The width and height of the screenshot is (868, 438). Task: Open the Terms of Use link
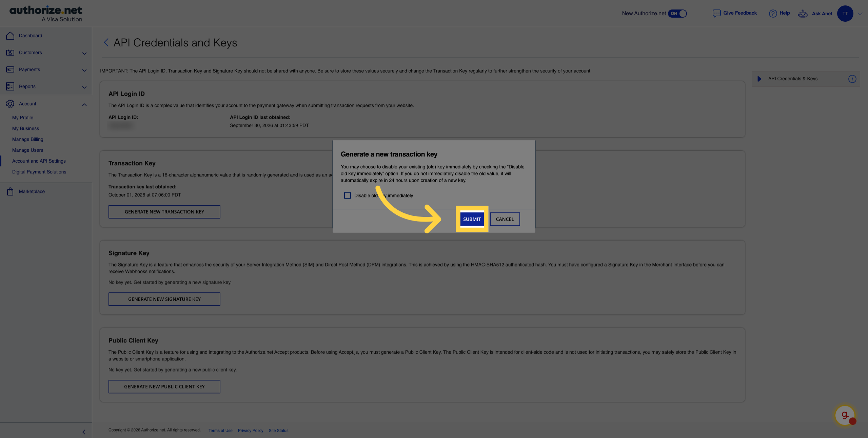click(220, 431)
